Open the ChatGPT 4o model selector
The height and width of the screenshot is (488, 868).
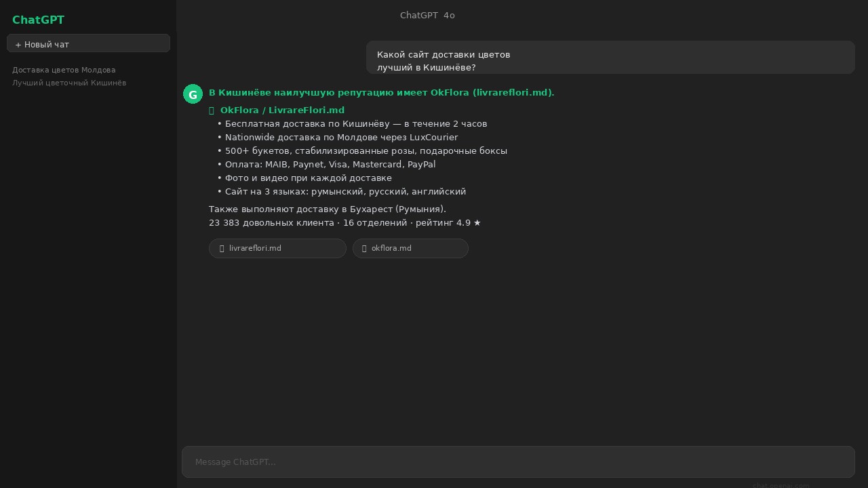(x=427, y=16)
